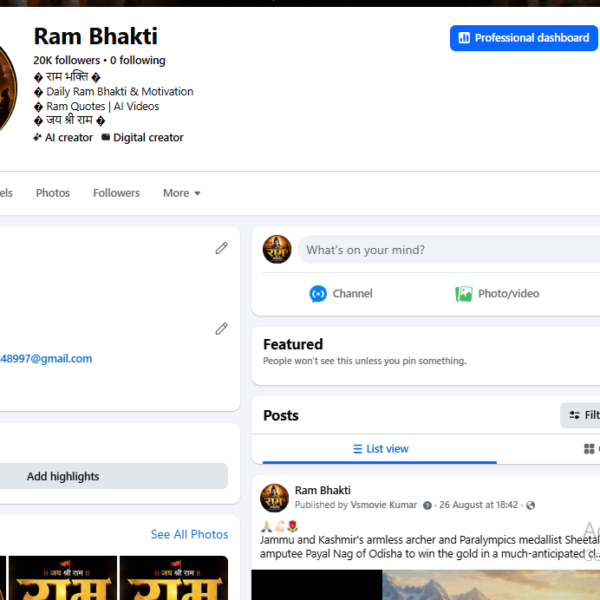Click the pencil edit icon beside the empty bio section
Viewport: 600px width, 600px height.
coord(221,248)
